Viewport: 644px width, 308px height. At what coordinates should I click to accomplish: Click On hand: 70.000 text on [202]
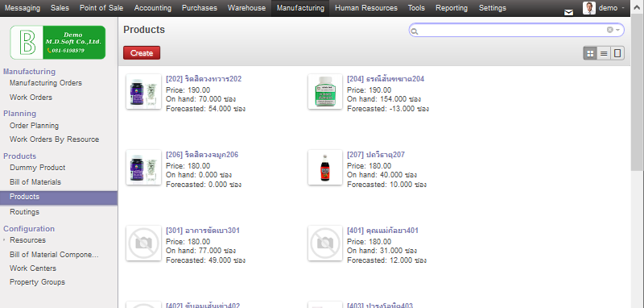[x=200, y=99]
